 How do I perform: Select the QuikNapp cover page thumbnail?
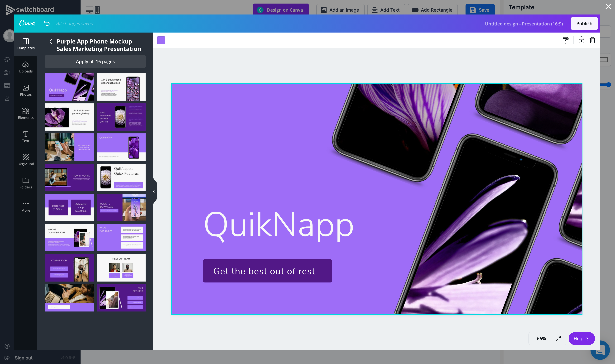click(69, 87)
